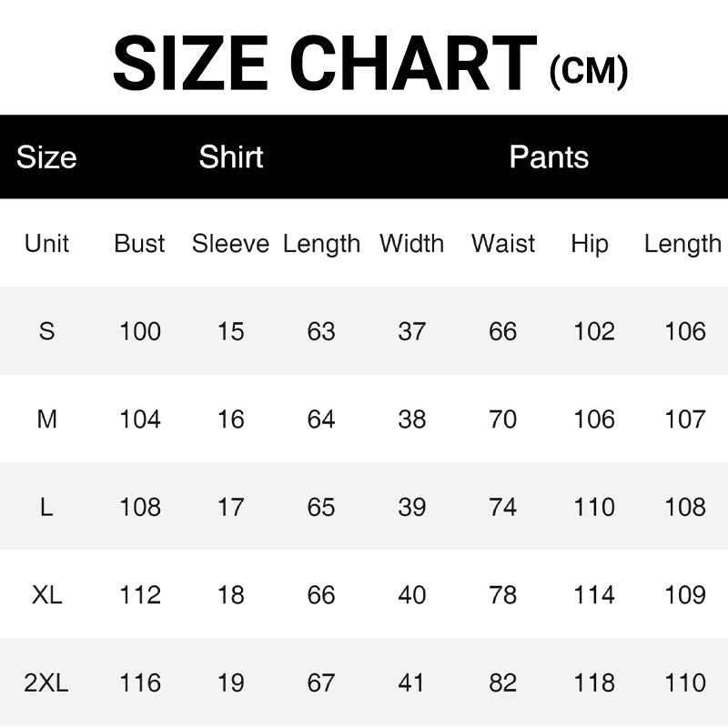The height and width of the screenshot is (728, 728).
Task: Select the Waist column heading
Action: [x=503, y=244]
